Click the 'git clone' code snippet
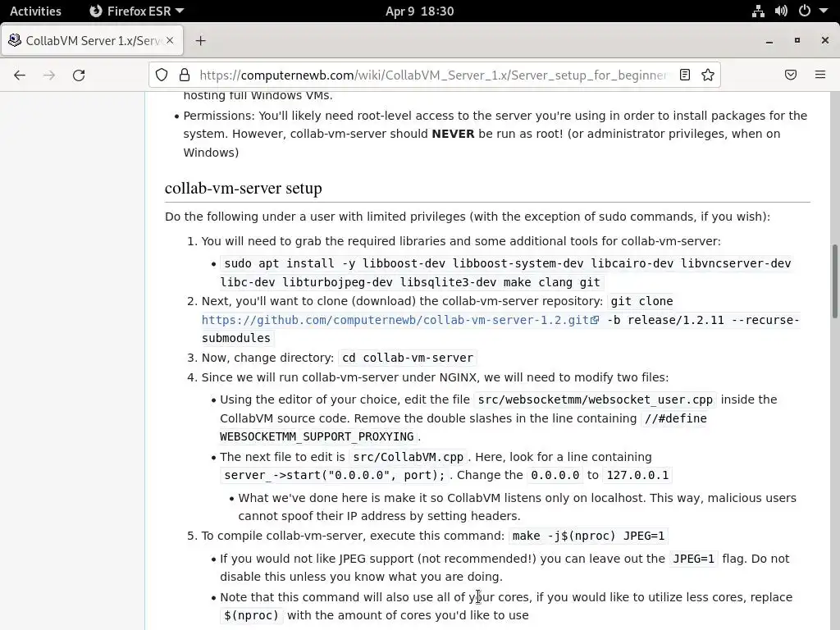 [x=641, y=301]
